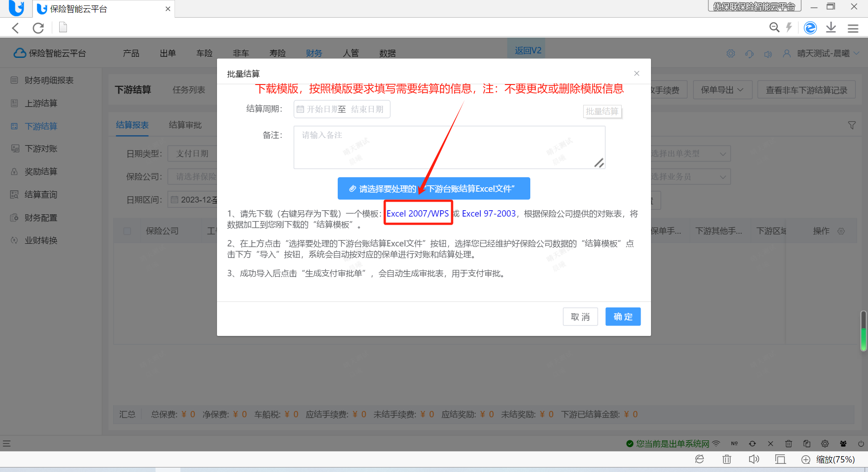Click the trash icon in the status bar

pyautogui.click(x=788, y=444)
